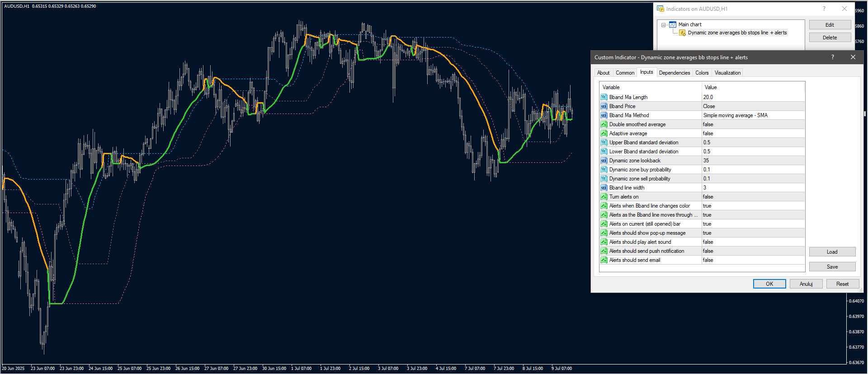
Task: Select the Main chart tree entry
Action: (x=690, y=24)
